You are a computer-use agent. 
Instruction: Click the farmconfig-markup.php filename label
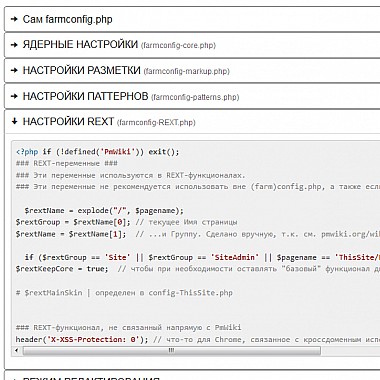(x=187, y=71)
